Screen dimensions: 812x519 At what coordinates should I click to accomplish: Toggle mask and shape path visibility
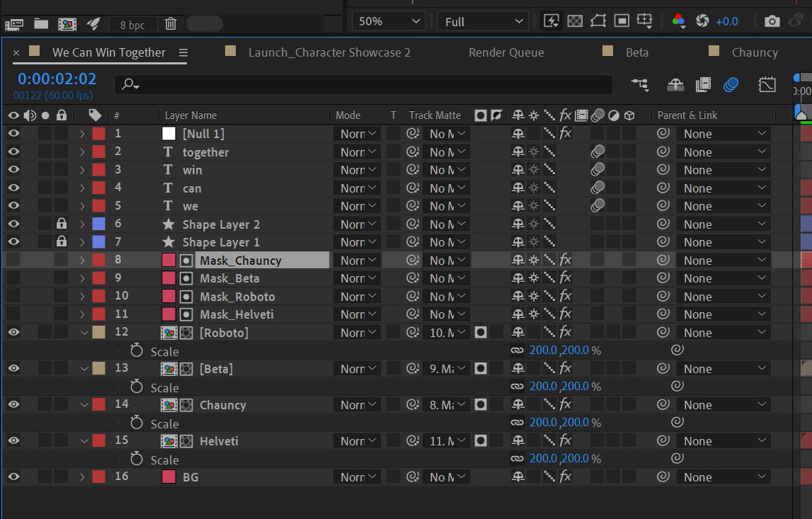tap(597, 21)
